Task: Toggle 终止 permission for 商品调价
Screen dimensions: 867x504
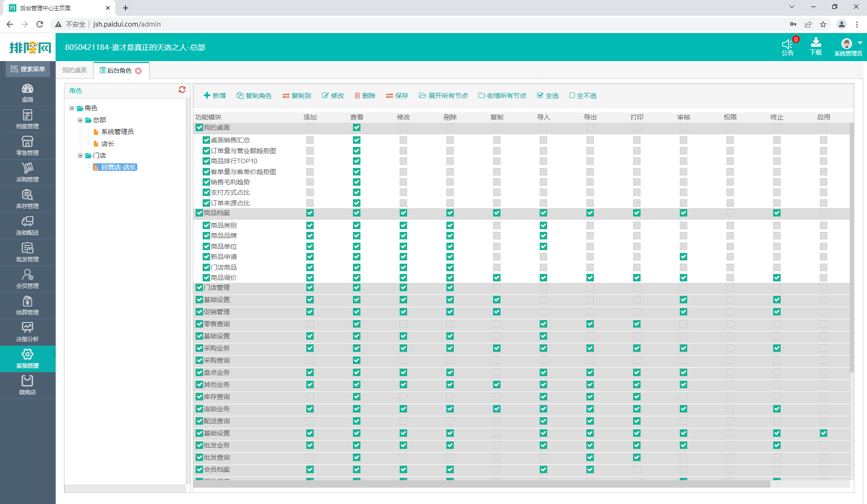Action: (777, 278)
